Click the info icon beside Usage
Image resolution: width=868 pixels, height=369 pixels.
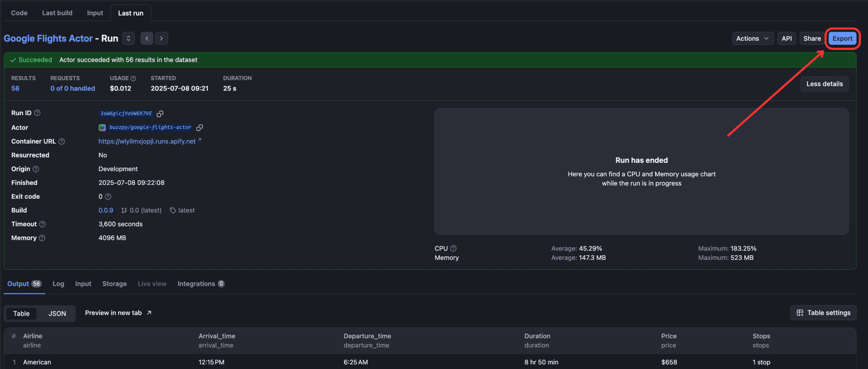point(133,78)
